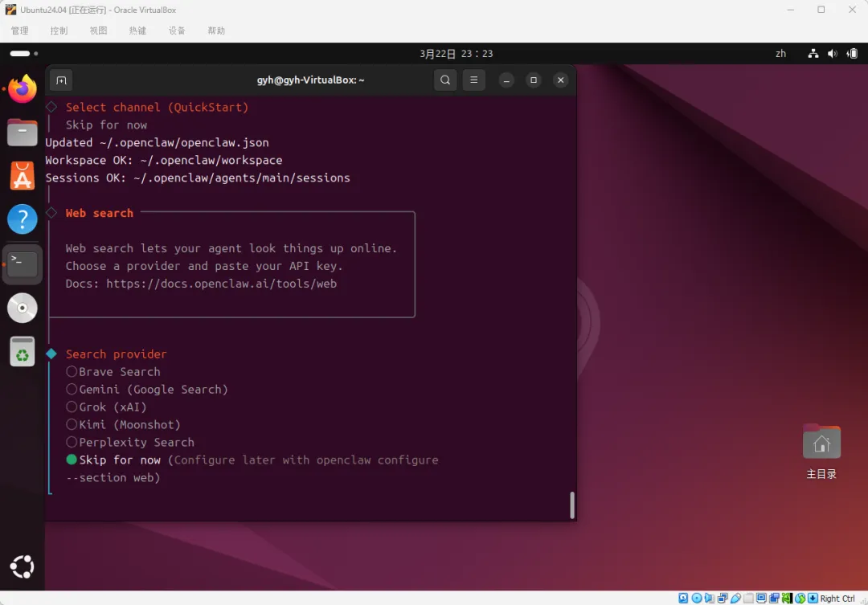This screenshot has height=605, width=868.
Task: Open the 控制 menu in VirtualBox
Action: click(59, 31)
